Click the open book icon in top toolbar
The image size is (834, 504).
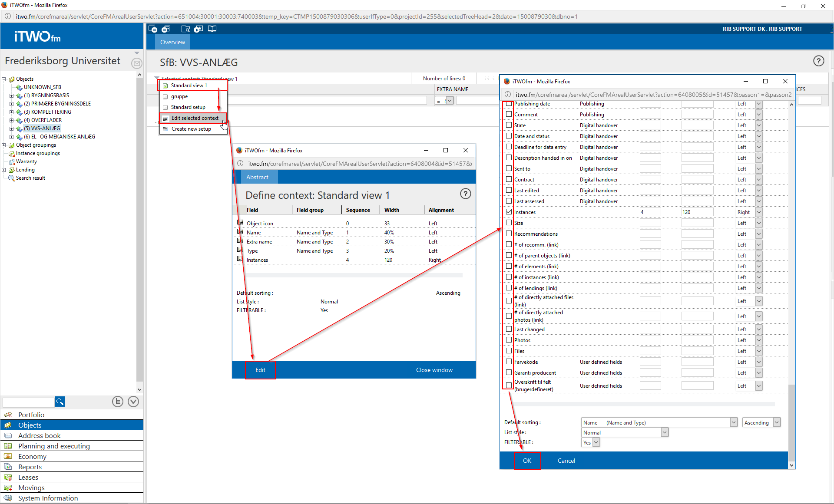pyautogui.click(x=212, y=29)
